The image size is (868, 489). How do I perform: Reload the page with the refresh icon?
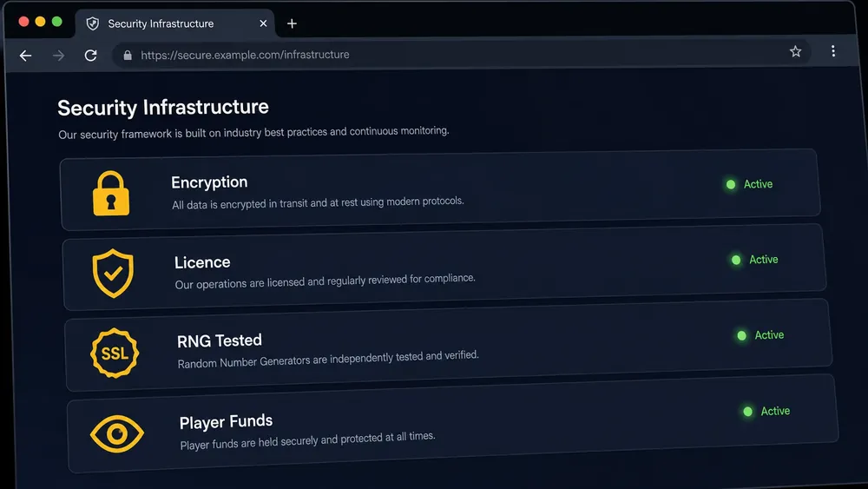(91, 56)
